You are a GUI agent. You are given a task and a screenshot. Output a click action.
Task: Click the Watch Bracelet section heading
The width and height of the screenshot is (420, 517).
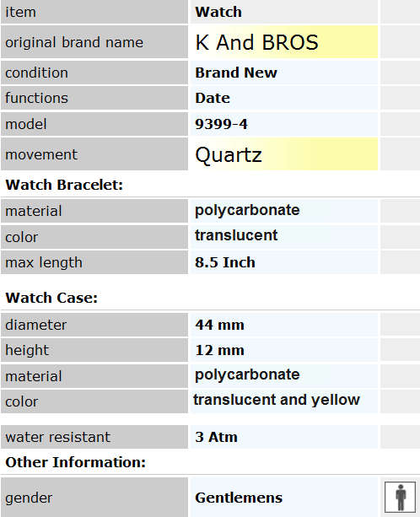(64, 185)
